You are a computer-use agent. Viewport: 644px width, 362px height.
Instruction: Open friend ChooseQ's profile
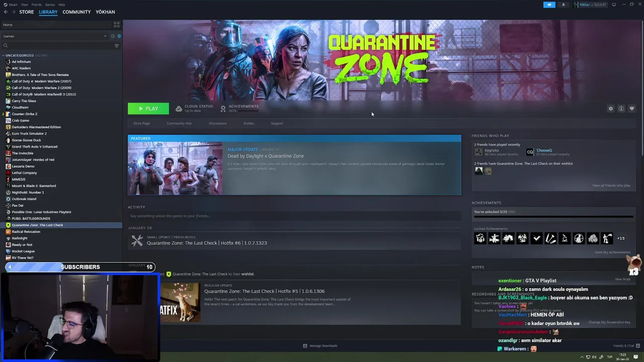(544, 150)
